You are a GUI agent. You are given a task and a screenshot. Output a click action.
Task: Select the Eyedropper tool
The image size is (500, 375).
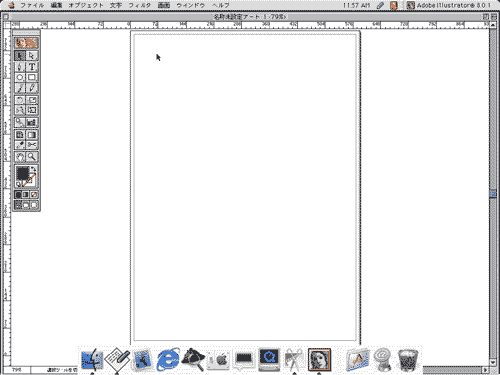tap(20, 145)
